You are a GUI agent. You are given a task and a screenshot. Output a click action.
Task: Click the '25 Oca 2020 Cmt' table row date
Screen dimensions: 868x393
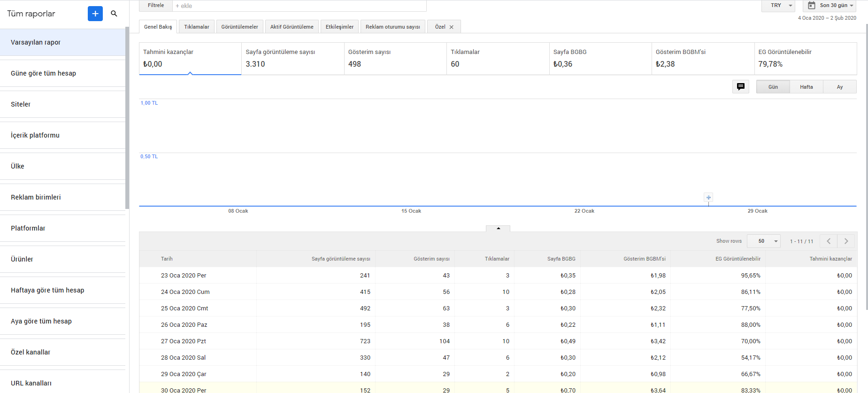point(184,308)
